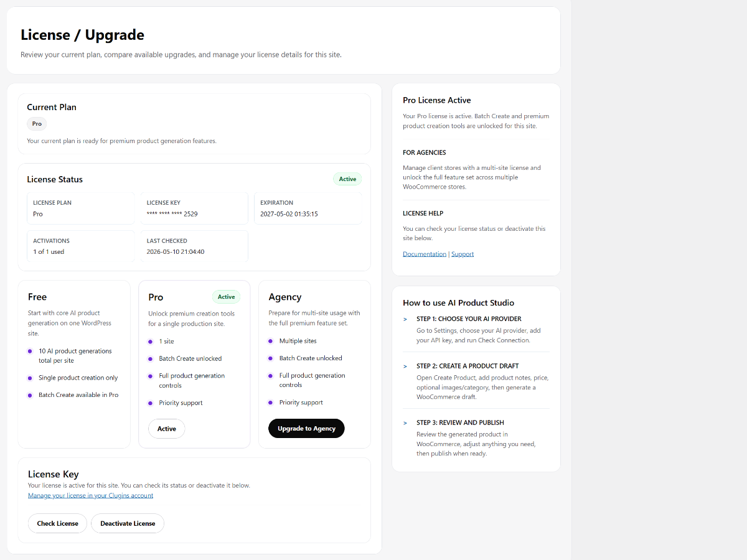Click 'Batch Create available in Pro' feature

pos(78,395)
